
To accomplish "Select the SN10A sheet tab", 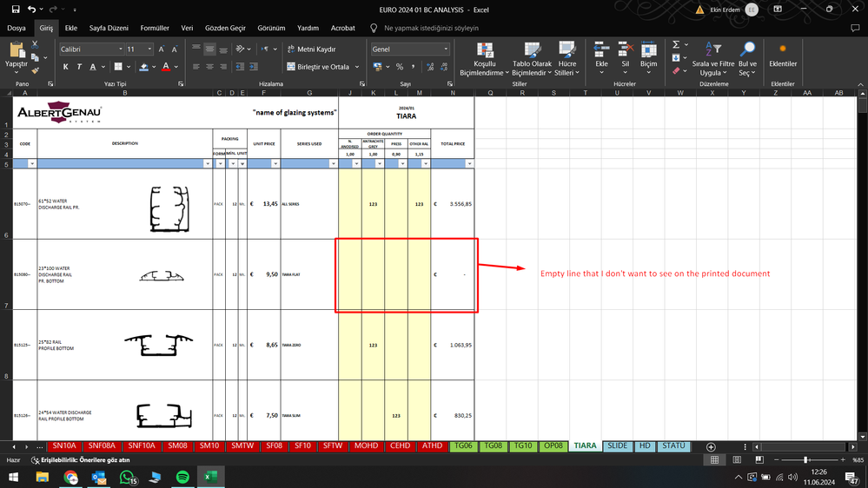I will tap(64, 446).
